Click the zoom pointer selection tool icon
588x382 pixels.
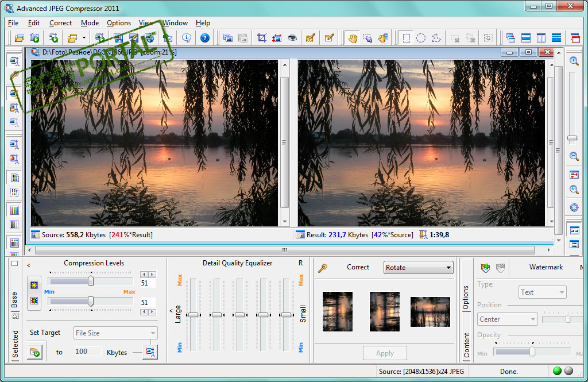pyautogui.click(x=367, y=38)
